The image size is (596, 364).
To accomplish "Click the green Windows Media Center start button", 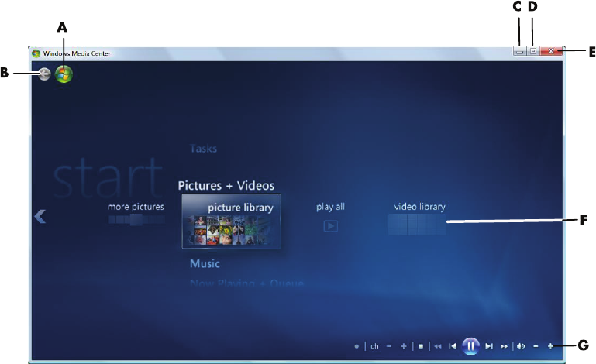I will tap(64, 74).
